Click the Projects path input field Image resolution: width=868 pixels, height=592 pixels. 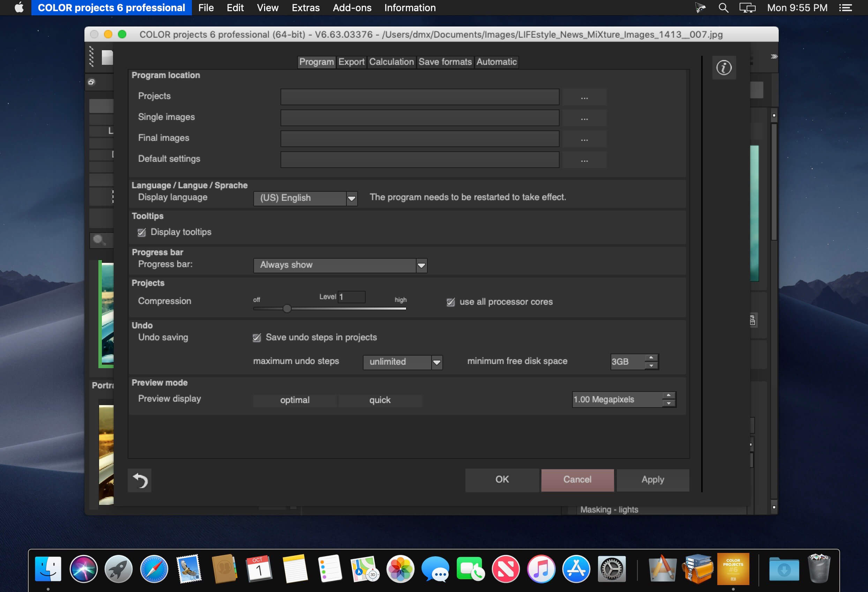tap(420, 97)
